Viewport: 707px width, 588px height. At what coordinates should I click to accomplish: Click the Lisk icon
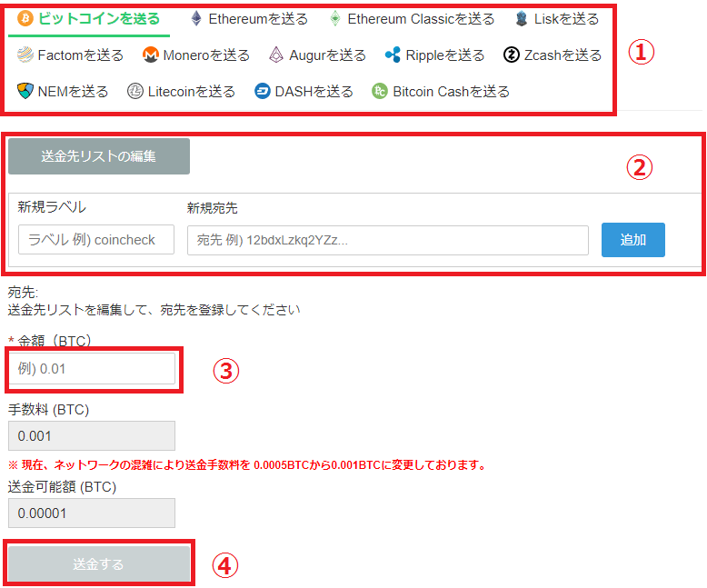tap(522, 18)
